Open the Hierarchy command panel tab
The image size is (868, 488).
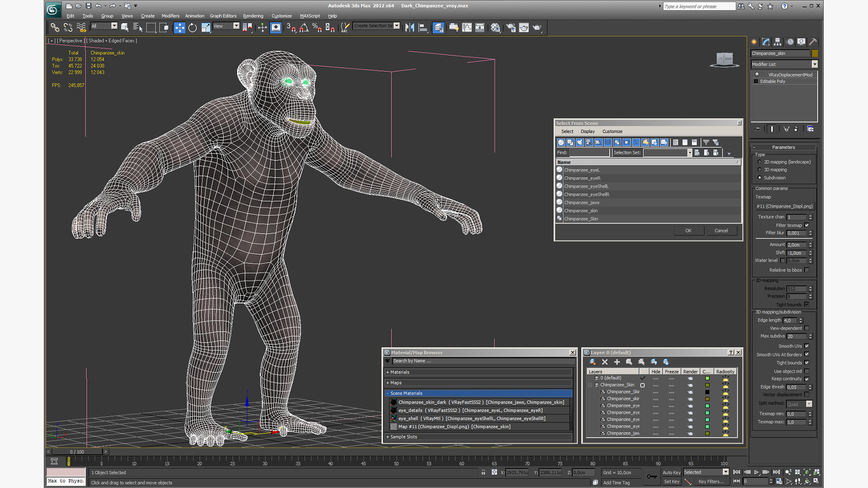coord(778,42)
